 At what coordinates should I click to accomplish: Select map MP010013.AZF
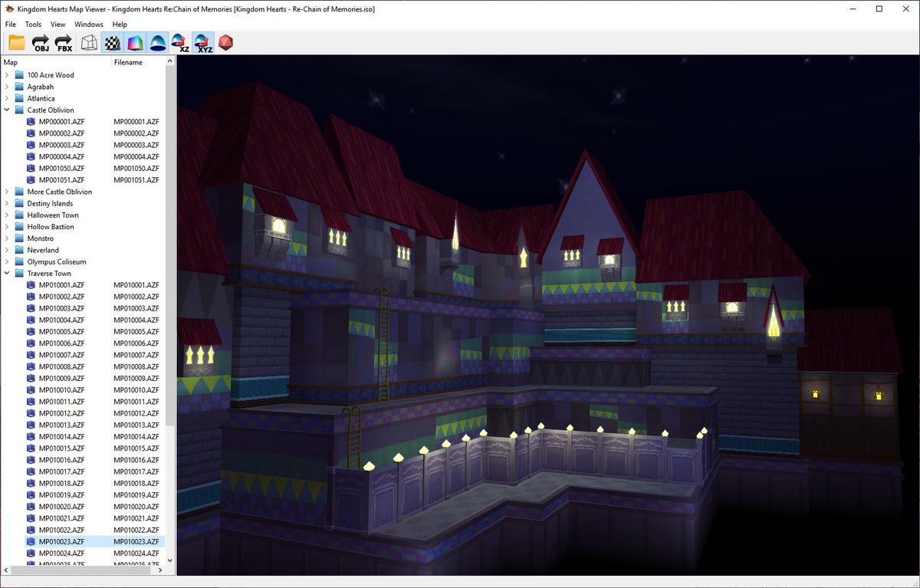click(x=61, y=425)
